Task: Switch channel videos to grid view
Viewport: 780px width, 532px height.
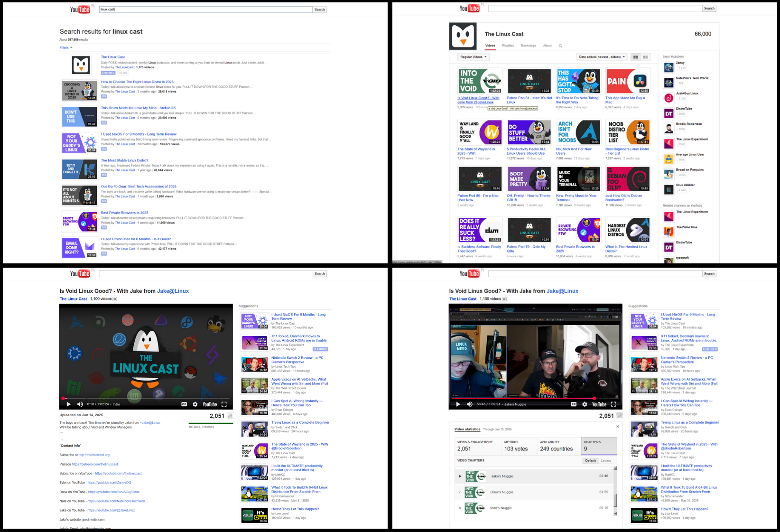Action: tap(635, 57)
